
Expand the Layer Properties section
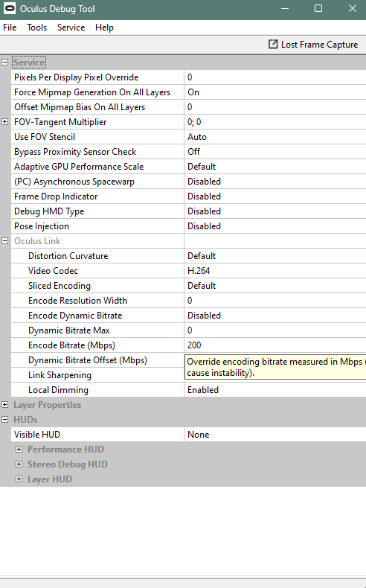click(x=5, y=405)
